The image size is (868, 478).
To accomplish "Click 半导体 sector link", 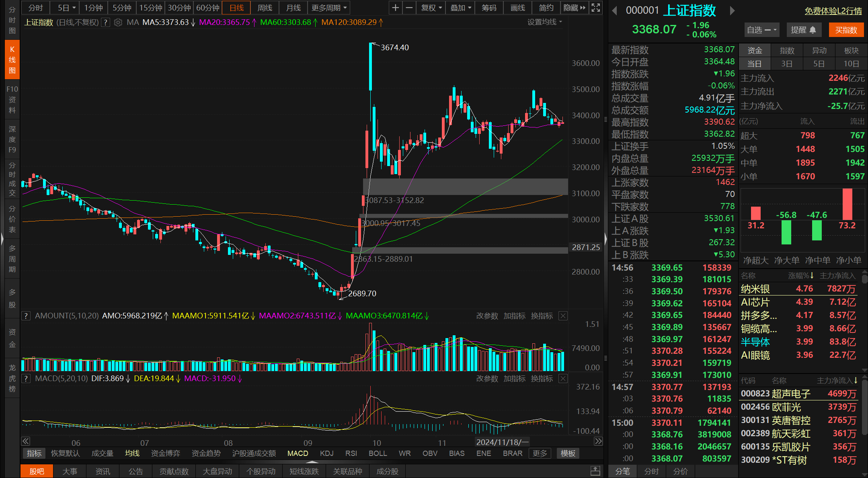I will 755,342.
